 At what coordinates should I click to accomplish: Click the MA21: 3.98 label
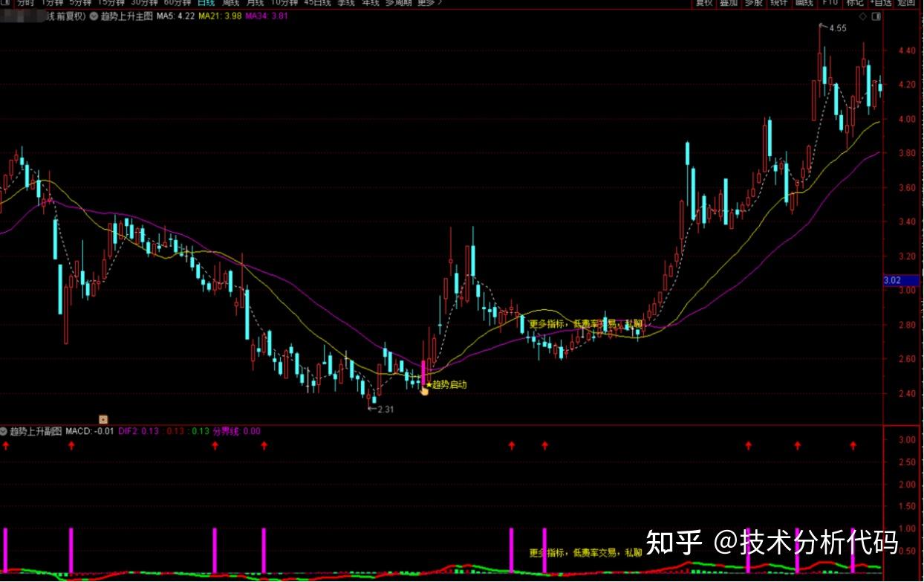pyautogui.click(x=221, y=16)
